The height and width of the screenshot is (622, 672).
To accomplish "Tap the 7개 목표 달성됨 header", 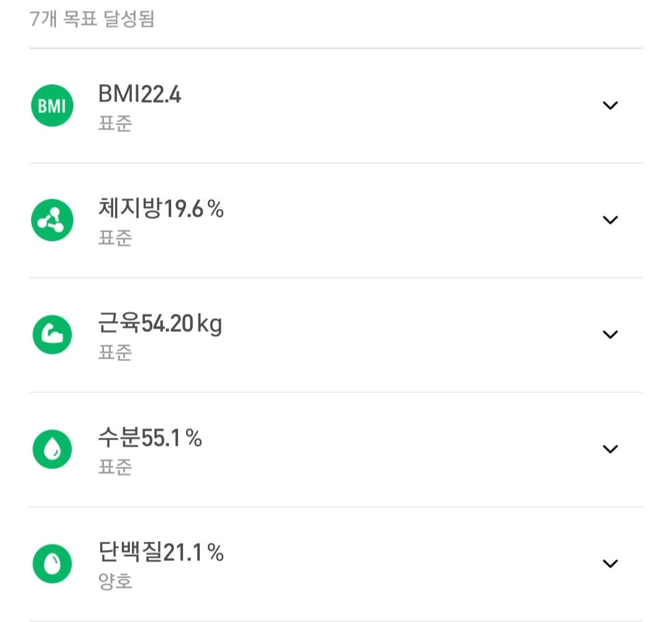I will pos(91,19).
